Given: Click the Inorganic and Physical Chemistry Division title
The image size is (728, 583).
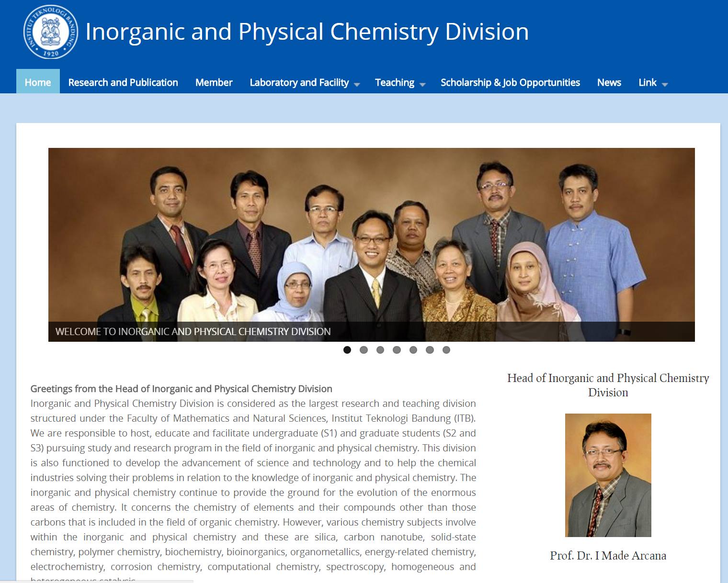Looking at the screenshot, I should [307, 32].
